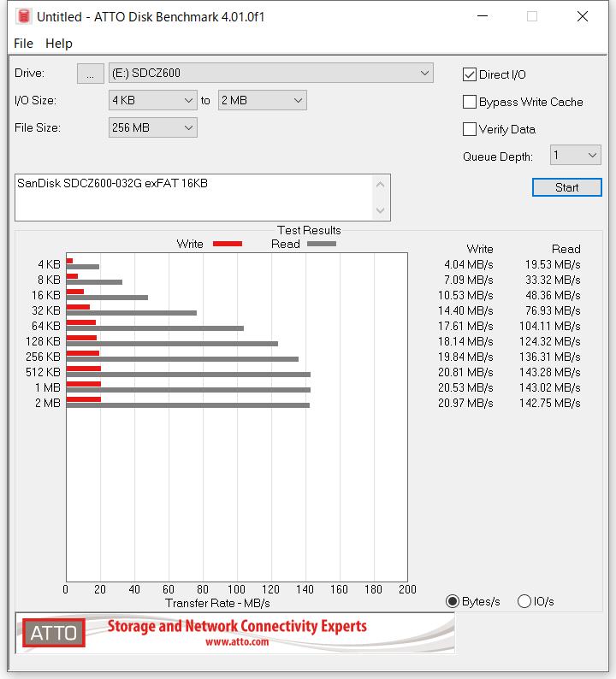Click the read value 136.31 MB/s

click(550, 357)
